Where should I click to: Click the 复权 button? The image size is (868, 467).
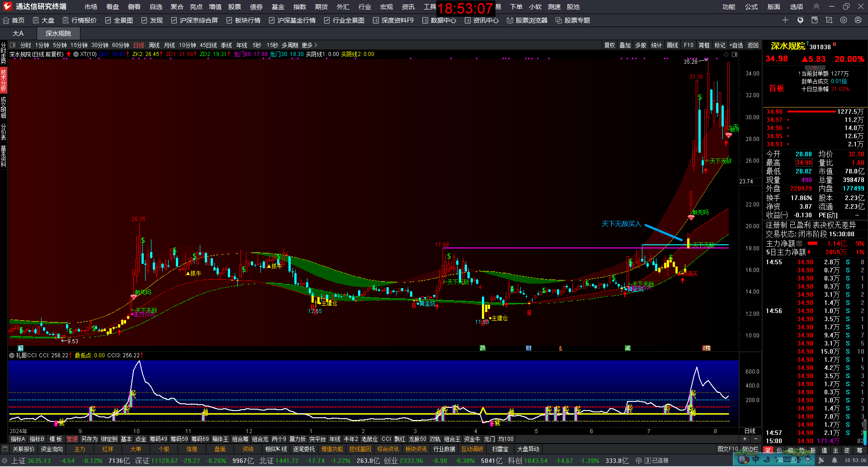609,45
